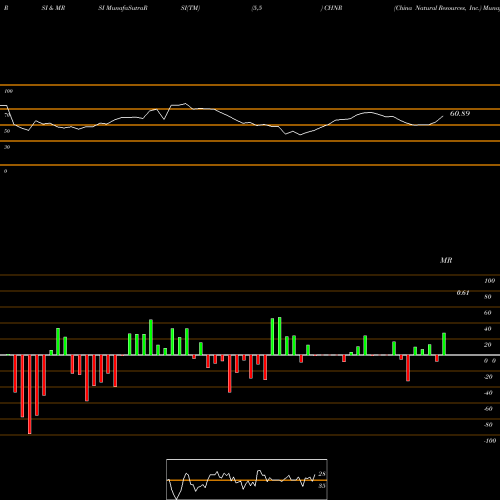Click the last green bar on the right
Screen dimensions: 500x500
coord(444,344)
